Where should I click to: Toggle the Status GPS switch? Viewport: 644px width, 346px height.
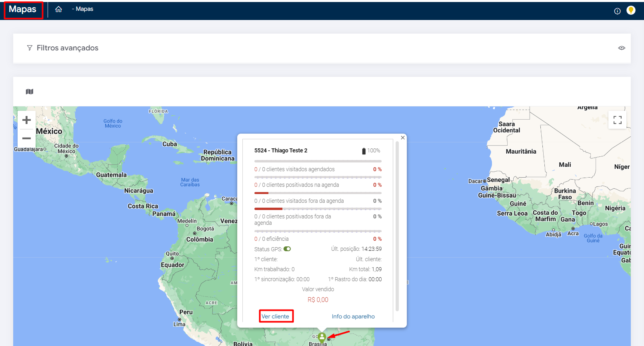pos(287,249)
